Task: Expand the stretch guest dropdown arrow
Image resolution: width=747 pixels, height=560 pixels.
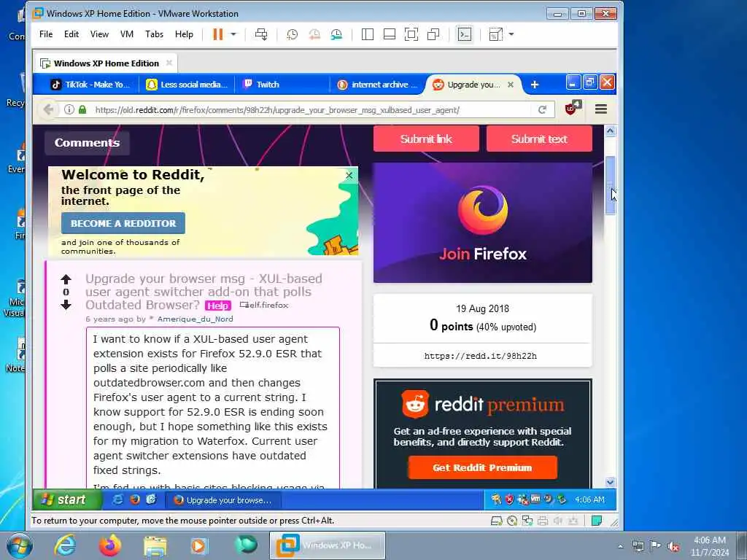Action: coord(511,34)
